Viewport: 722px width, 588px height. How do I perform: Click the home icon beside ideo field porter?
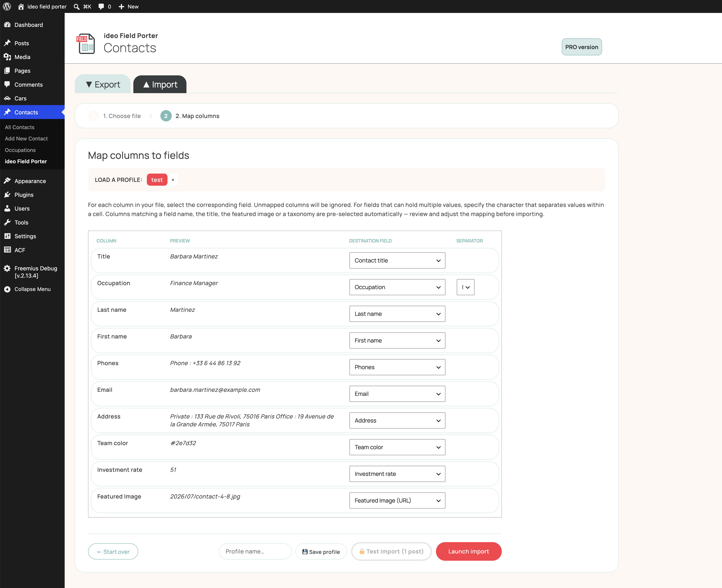pyautogui.click(x=21, y=6)
